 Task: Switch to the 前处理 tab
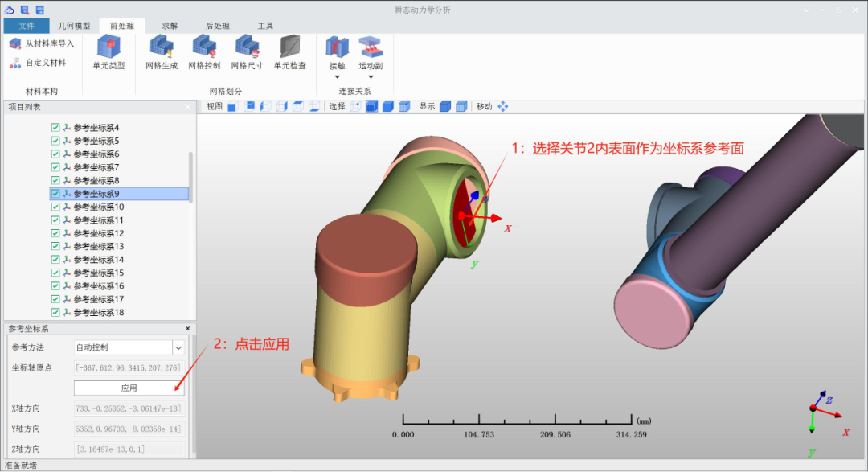[x=122, y=26]
